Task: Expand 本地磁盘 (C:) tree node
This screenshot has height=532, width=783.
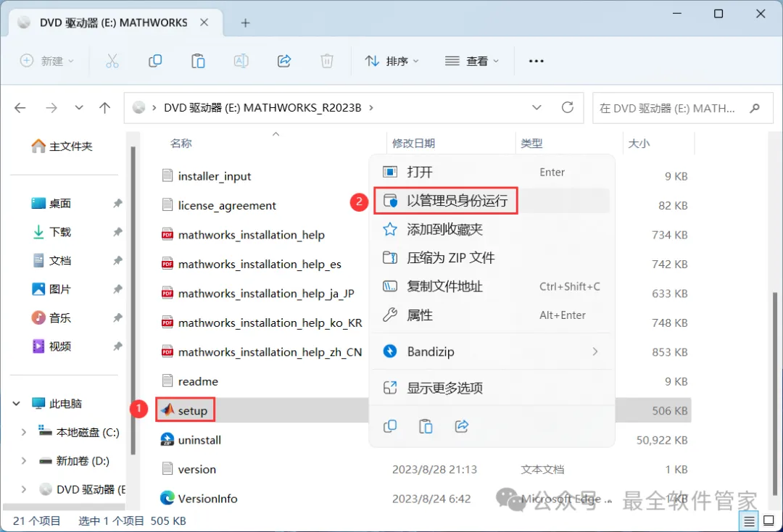Action: (x=23, y=432)
